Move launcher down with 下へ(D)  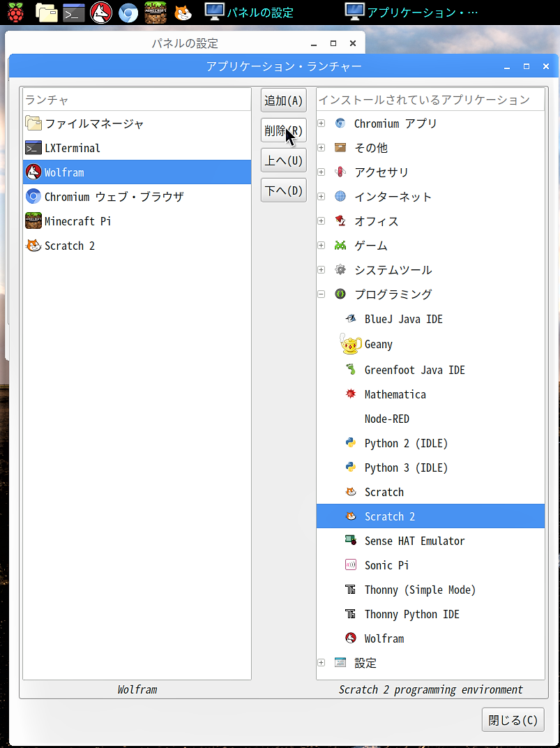click(x=284, y=190)
